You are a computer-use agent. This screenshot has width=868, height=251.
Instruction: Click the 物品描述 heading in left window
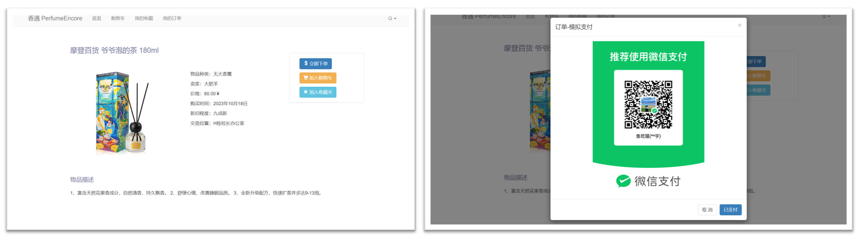point(82,180)
